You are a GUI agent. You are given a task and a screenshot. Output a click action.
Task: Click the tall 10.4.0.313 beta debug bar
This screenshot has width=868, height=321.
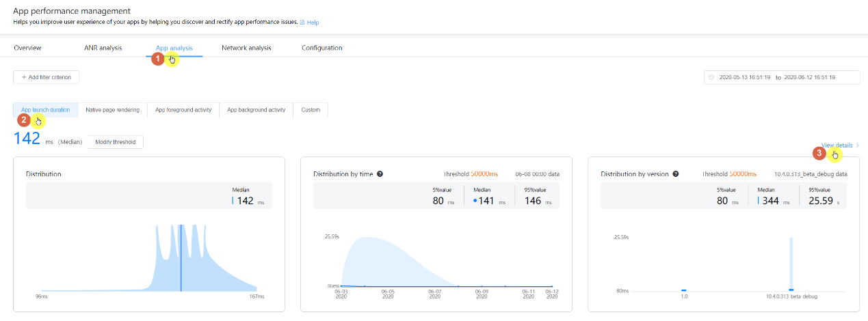pyautogui.click(x=791, y=264)
